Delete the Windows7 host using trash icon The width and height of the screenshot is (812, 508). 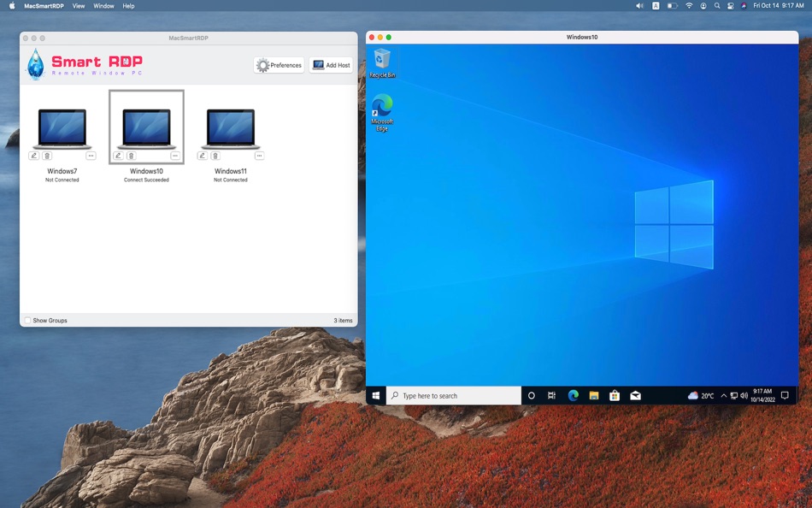[x=47, y=156]
